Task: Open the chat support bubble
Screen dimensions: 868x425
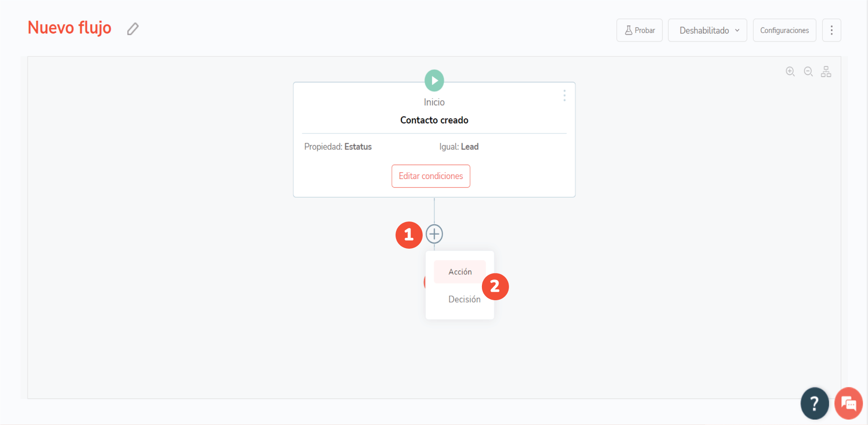Action: click(849, 403)
